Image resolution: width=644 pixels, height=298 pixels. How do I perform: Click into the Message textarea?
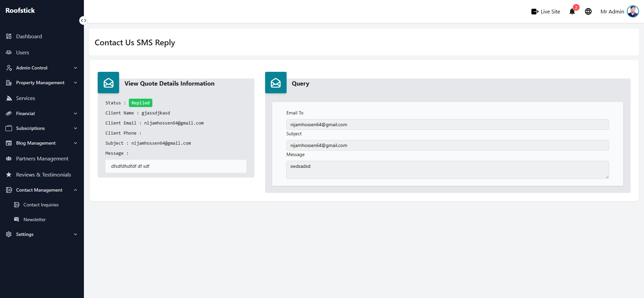[447, 170]
